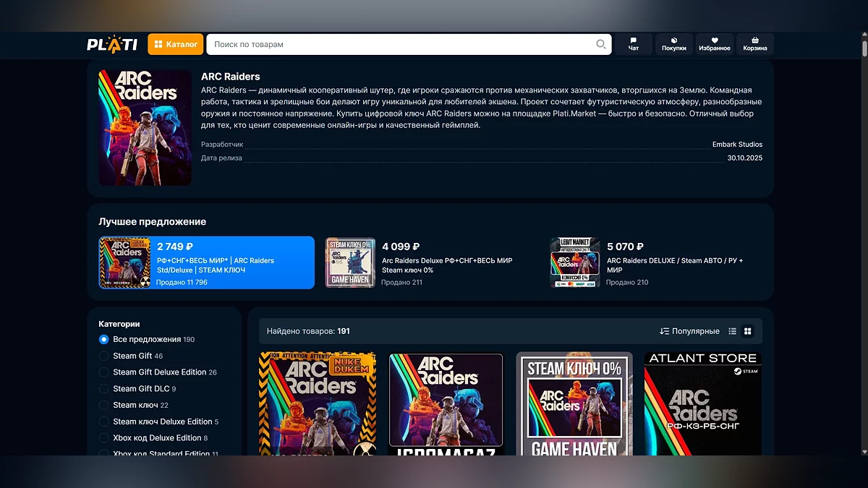Click the Продано 211 text
The image size is (868, 488).
(x=401, y=282)
